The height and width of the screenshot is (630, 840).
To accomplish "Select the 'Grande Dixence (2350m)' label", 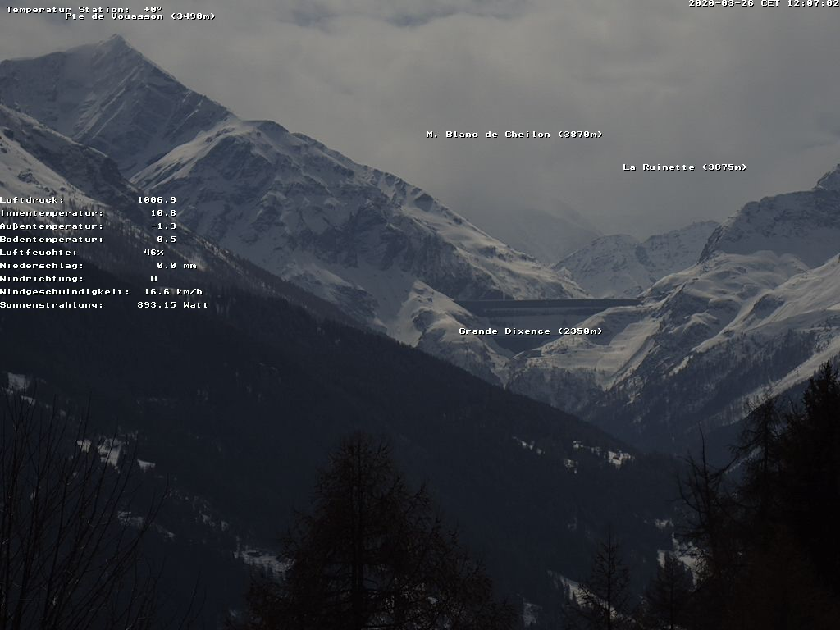I will point(531,331).
